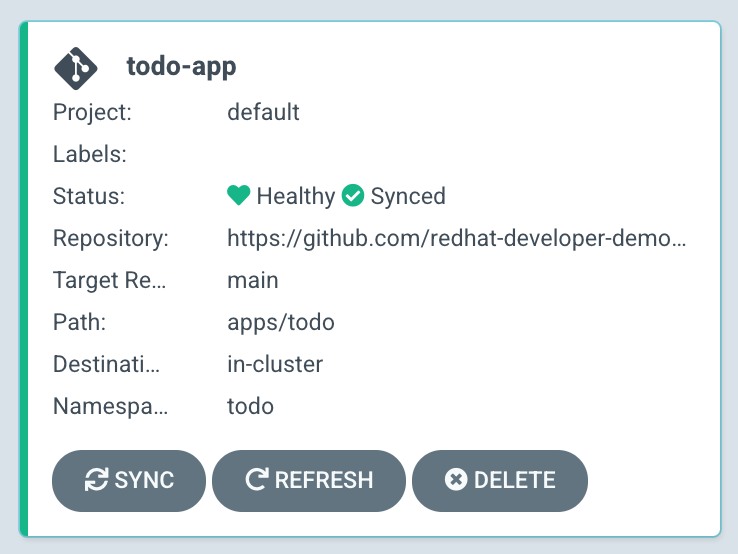
Task: Click the X circle icon in DELETE button
Action: [x=456, y=480]
